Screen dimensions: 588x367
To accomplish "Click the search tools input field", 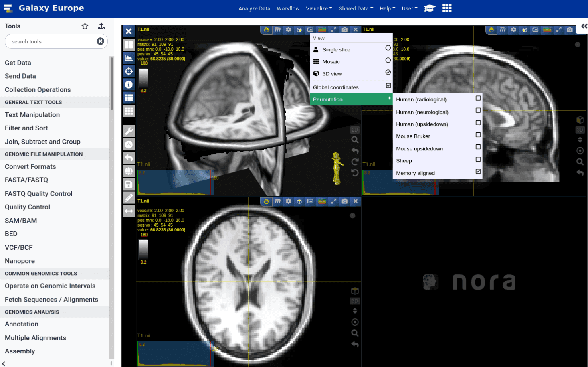I will coord(51,42).
